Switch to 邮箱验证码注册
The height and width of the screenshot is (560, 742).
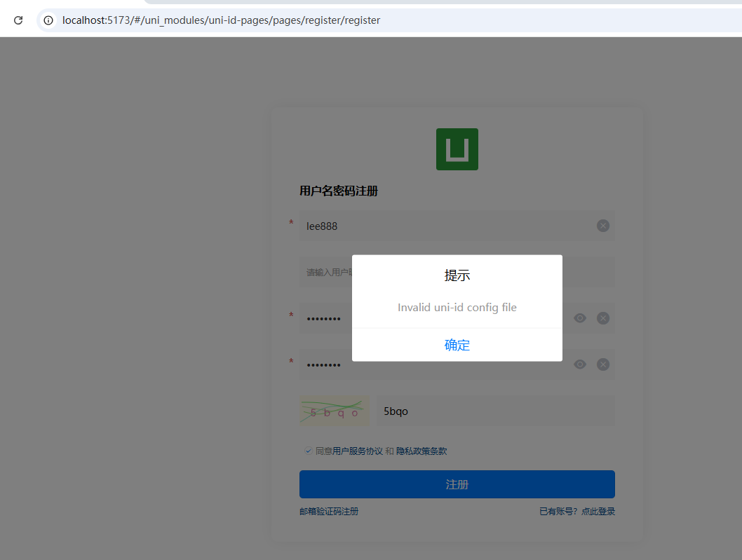(x=329, y=512)
